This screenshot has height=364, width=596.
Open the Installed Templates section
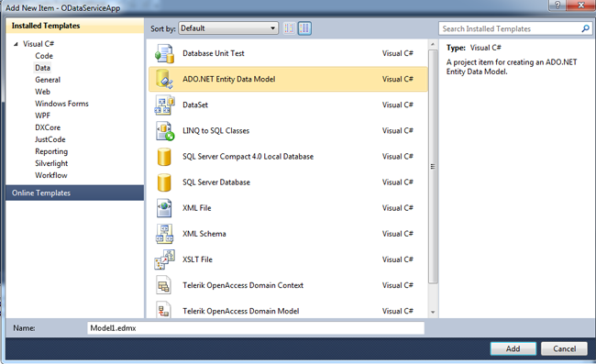coord(74,26)
